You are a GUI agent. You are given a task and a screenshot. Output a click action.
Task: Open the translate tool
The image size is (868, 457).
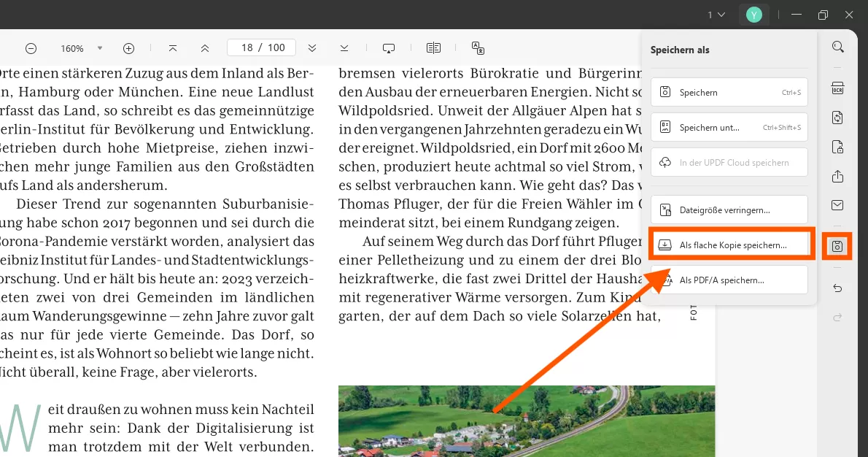(x=478, y=47)
